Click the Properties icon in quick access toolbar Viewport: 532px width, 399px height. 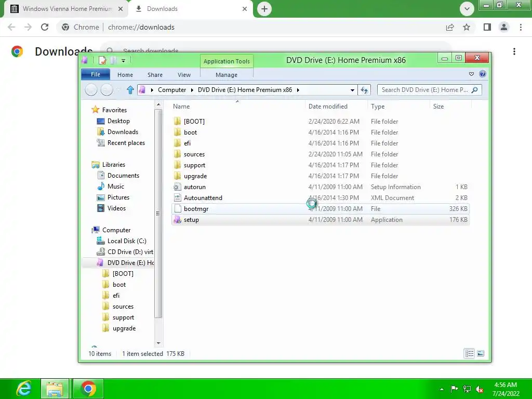coord(102,60)
